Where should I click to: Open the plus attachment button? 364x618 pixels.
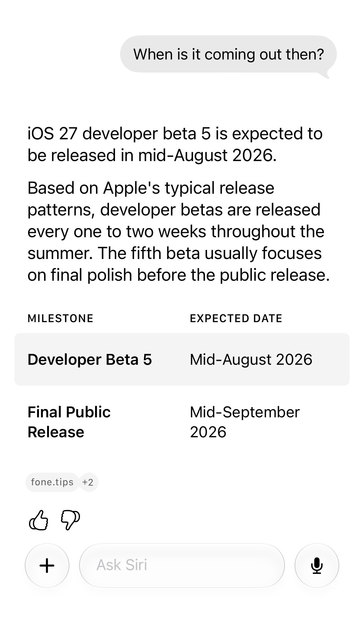tap(47, 565)
